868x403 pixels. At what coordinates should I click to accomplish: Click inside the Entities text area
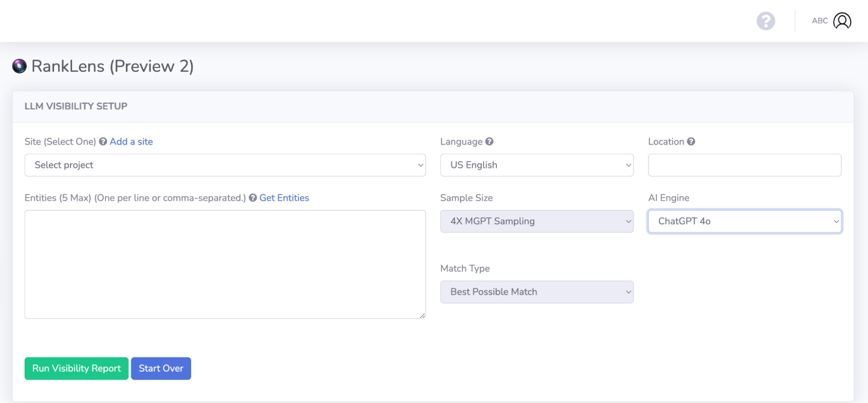click(225, 264)
